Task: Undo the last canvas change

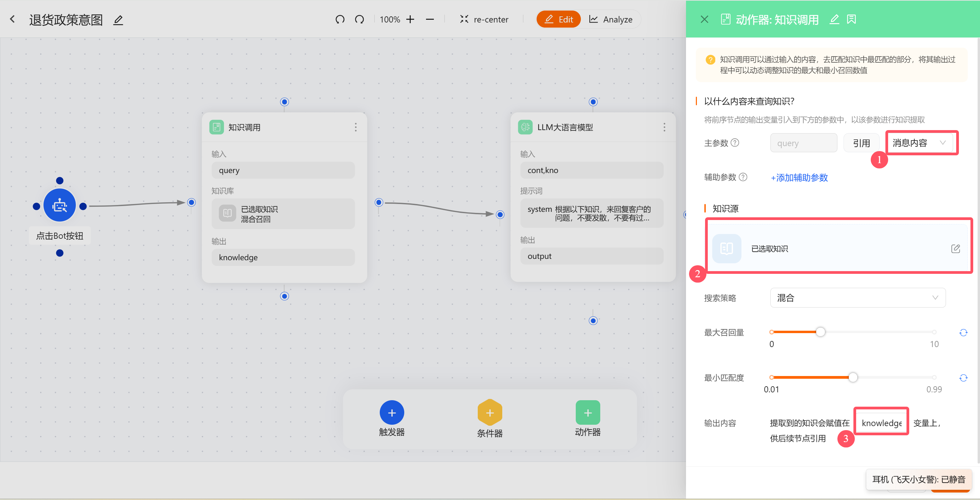Action: pos(340,19)
